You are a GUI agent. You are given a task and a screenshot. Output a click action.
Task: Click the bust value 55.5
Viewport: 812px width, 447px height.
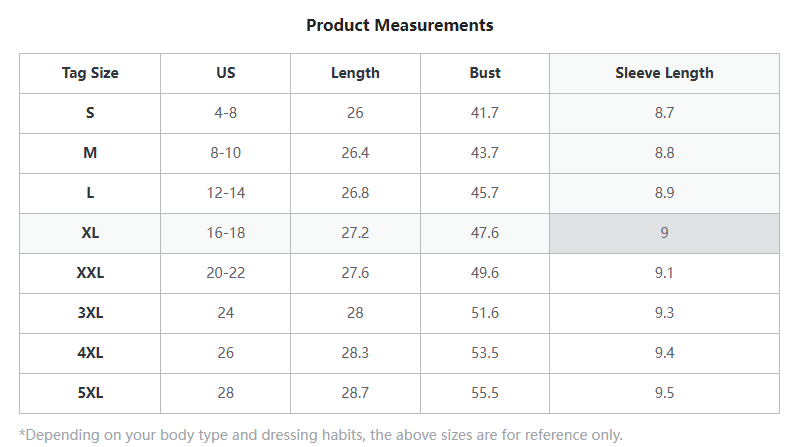pos(485,393)
